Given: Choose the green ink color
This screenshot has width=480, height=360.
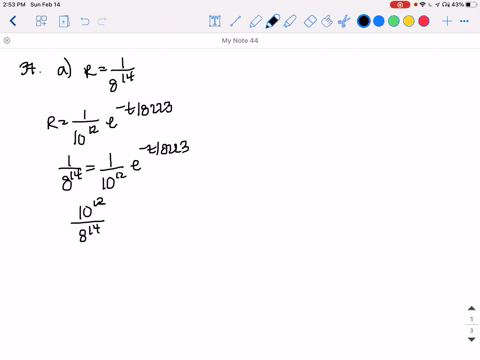Looking at the screenshot, I should tap(394, 21).
